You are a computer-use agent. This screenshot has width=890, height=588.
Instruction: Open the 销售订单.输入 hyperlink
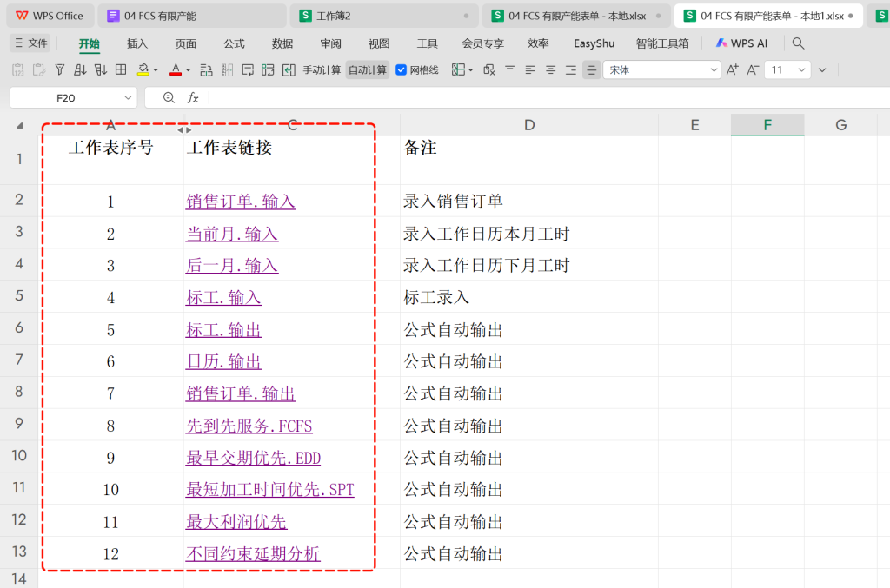241,202
